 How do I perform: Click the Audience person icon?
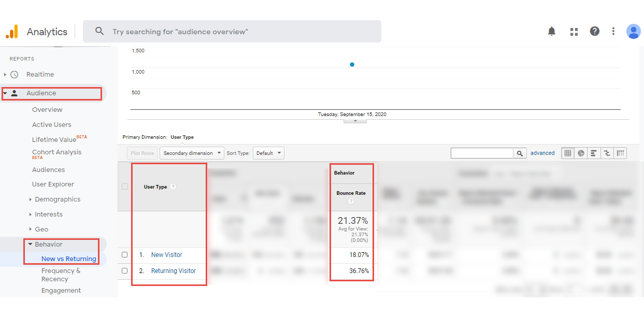(x=15, y=93)
